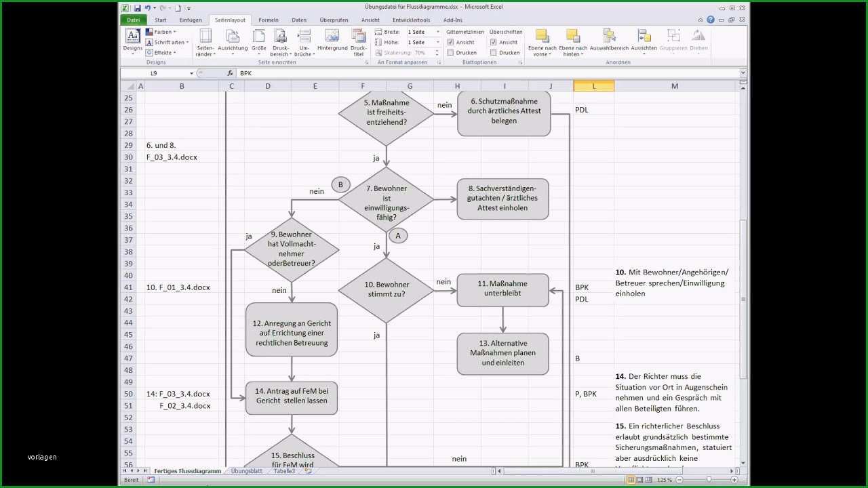Switch to Normal view in status bar

[631, 480]
